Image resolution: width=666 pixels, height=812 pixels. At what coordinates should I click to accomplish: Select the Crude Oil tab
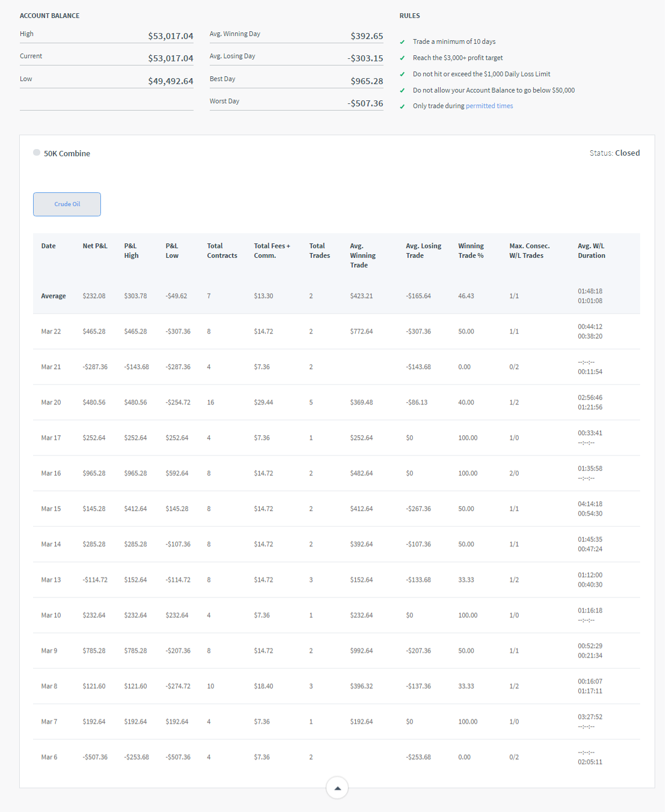(67, 204)
